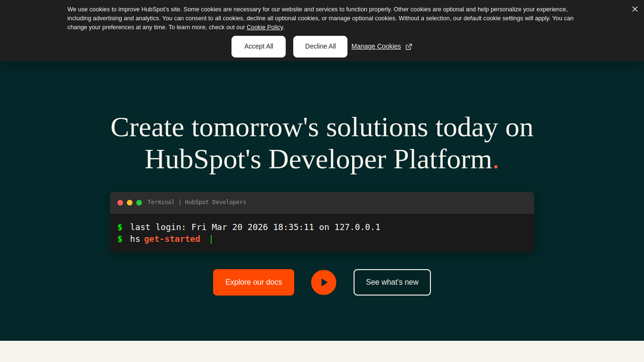Play the video with the orange play button
Image resolution: width=644 pixels, height=362 pixels.
point(324,282)
